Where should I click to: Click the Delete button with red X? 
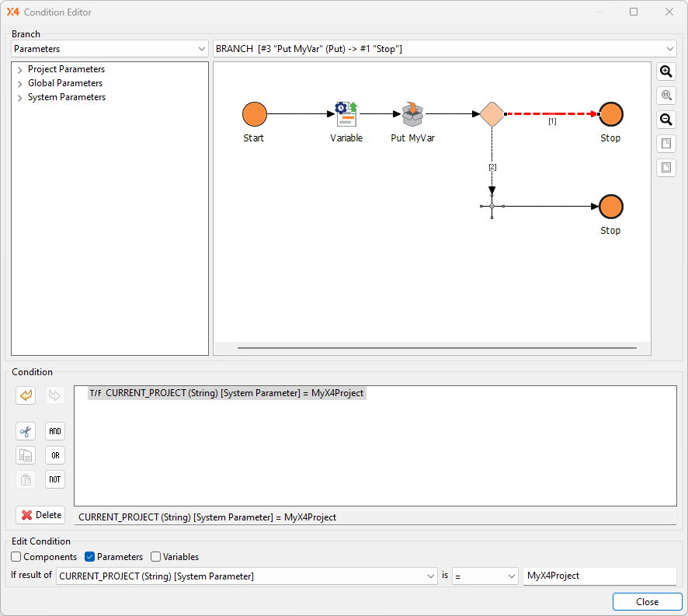tap(40, 514)
